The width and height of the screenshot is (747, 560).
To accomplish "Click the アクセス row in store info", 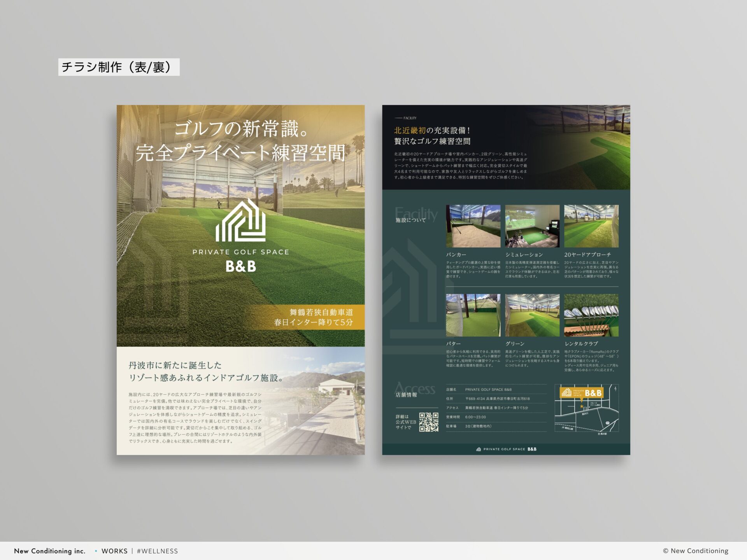I will pyautogui.click(x=496, y=408).
